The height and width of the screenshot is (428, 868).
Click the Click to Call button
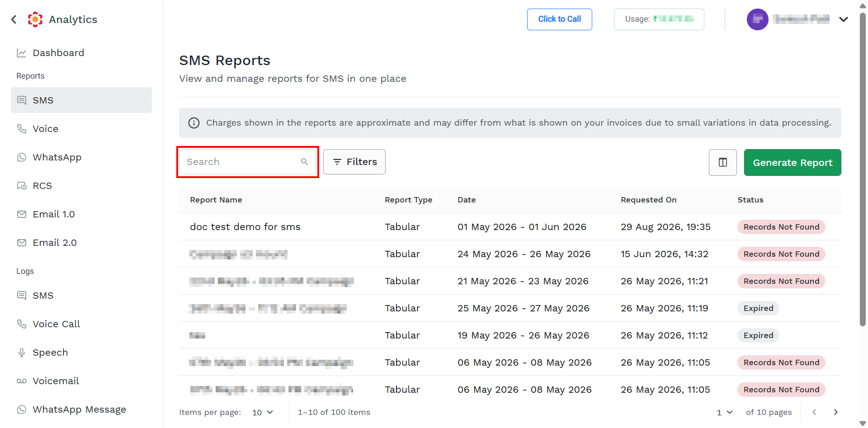[559, 19]
